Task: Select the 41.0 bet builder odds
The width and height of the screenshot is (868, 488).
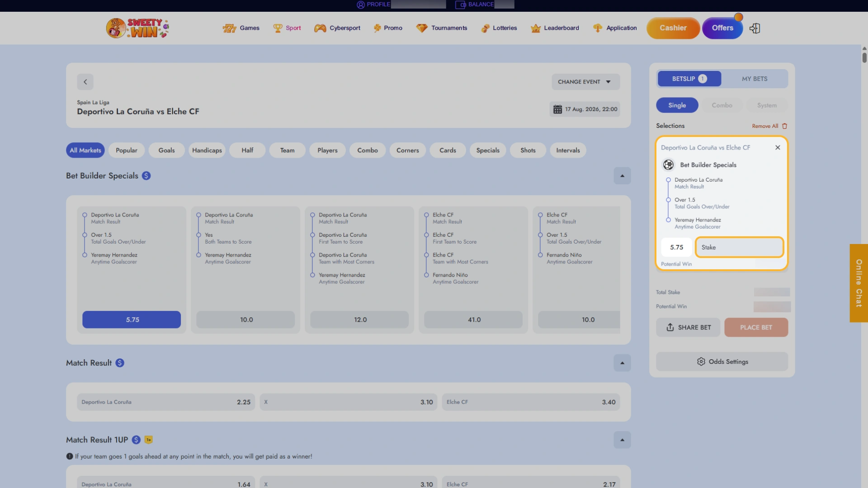Action: [x=473, y=319]
